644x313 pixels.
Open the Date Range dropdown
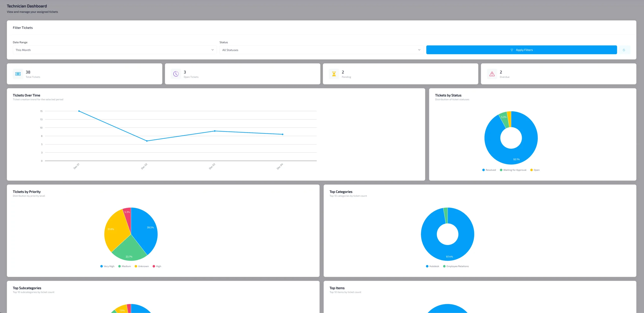coord(114,50)
